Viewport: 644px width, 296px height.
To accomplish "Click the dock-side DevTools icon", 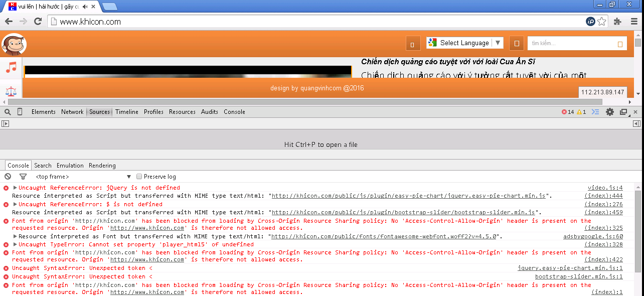I will 623,112.
